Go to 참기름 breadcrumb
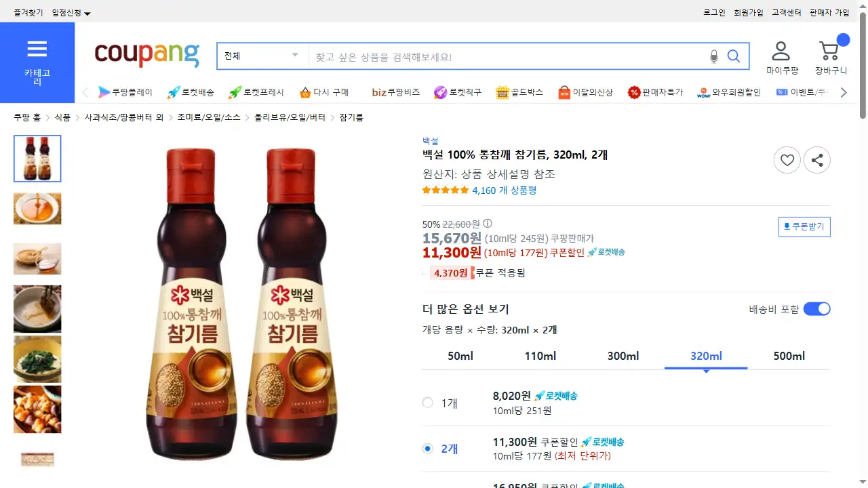Screen dimensions: 868x488 (351, 117)
